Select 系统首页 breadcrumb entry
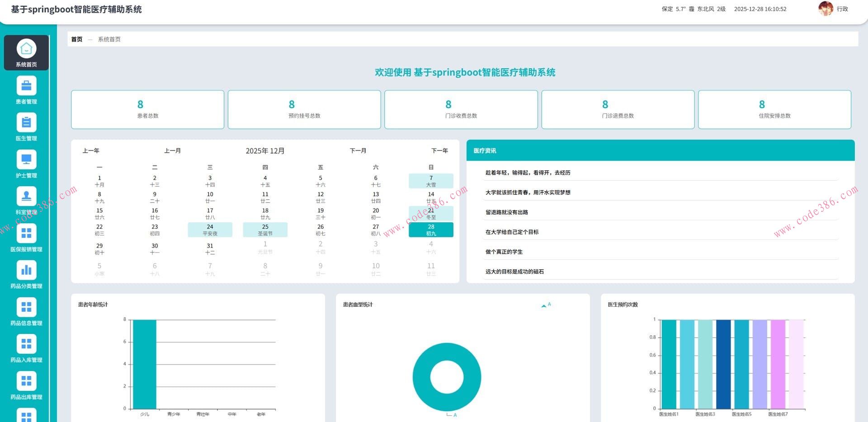 pos(108,39)
